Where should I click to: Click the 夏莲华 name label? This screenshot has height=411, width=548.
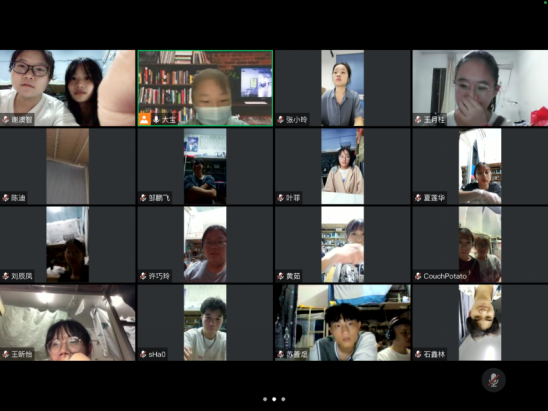pyautogui.click(x=434, y=198)
